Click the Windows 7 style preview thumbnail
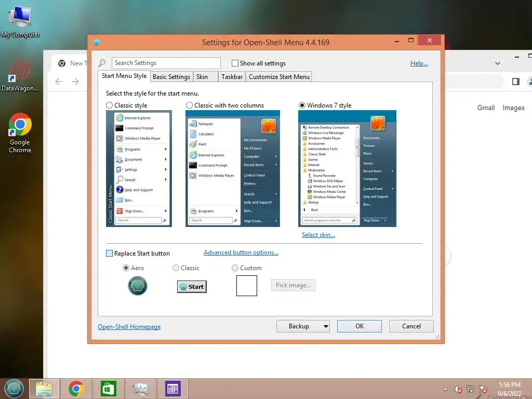The width and height of the screenshot is (532, 399). click(x=347, y=169)
